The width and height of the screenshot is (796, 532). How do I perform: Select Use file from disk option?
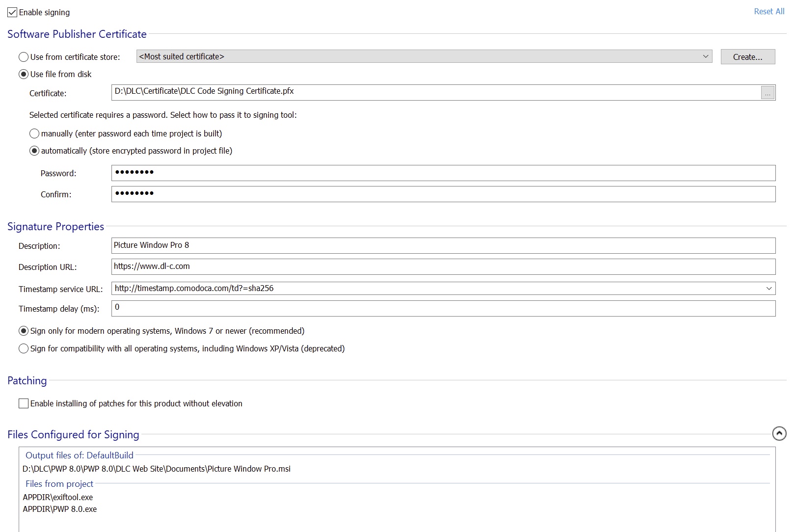click(x=24, y=74)
